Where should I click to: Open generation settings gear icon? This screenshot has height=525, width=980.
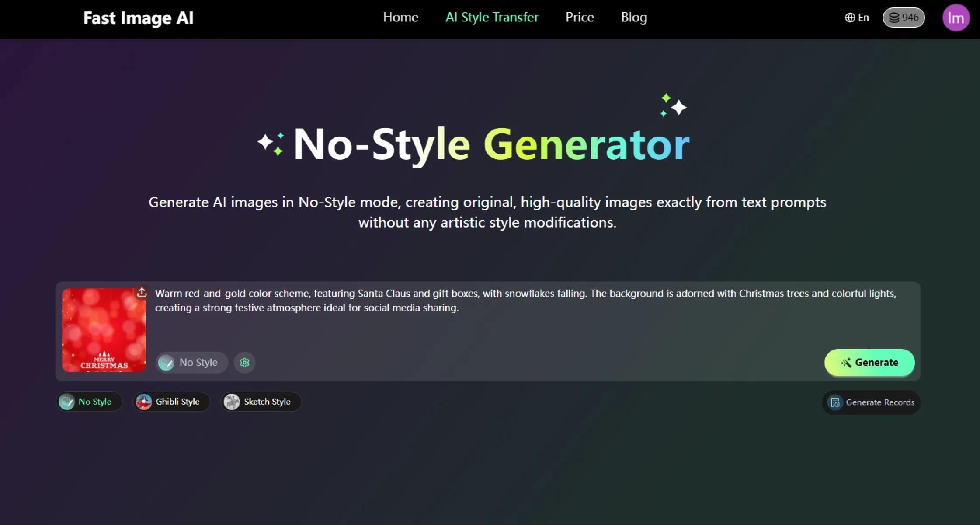pos(244,363)
